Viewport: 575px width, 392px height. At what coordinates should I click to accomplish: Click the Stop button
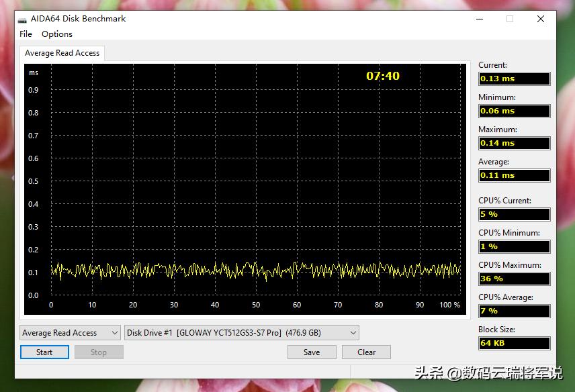[99, 352]
